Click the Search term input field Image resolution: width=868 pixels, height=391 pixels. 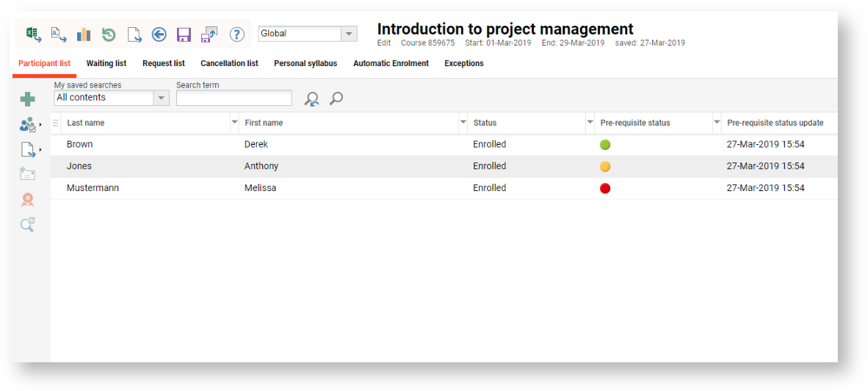point(234,98)
